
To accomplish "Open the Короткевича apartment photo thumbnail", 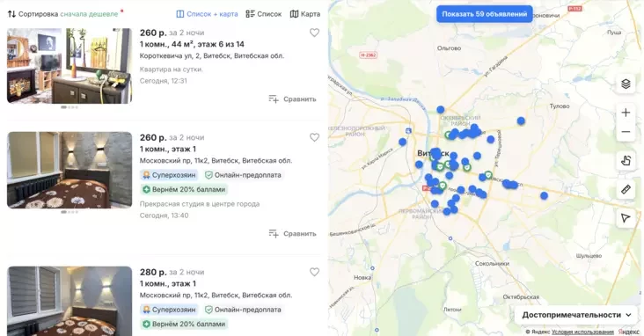I will click(x=70, y=66).
